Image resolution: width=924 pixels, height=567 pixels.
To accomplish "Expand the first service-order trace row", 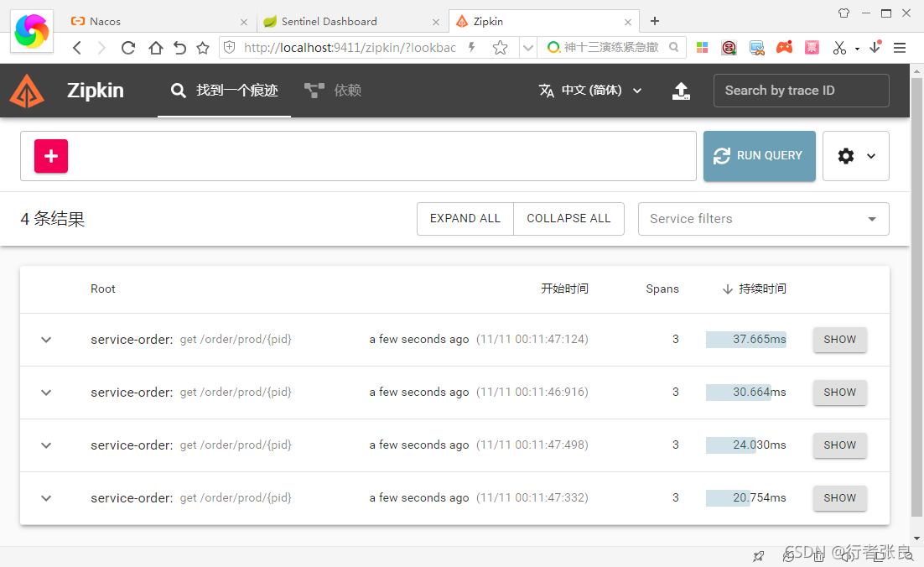I will click(46, 340).
